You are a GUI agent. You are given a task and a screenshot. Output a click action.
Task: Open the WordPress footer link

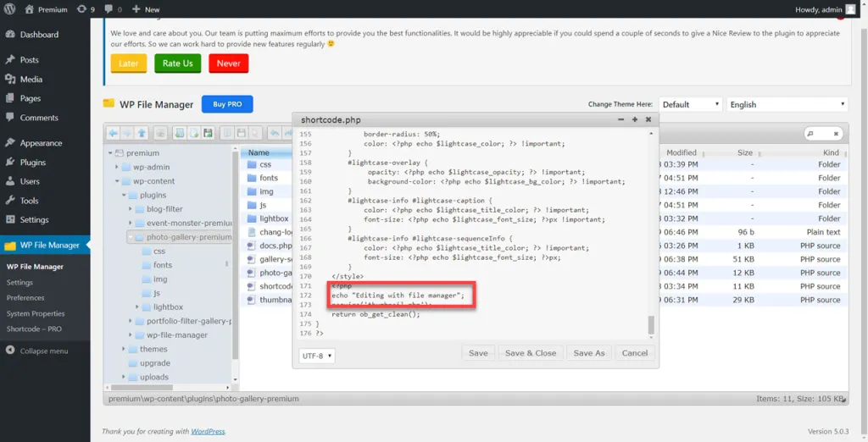coord(208,431)
